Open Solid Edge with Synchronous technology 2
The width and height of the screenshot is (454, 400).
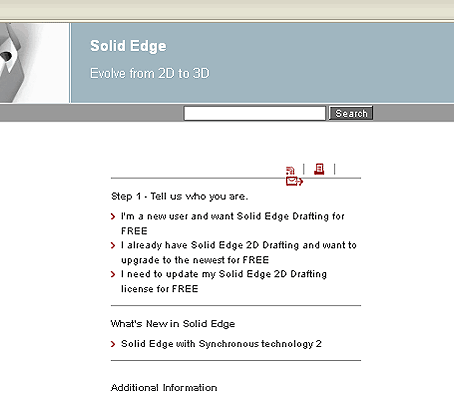tap(221, 344)
